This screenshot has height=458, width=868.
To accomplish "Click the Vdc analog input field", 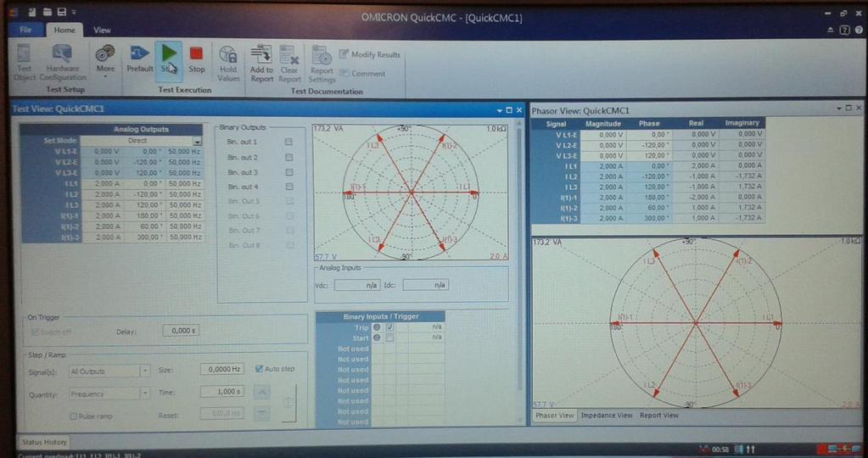I will pyautogui.click(x=357, y=285).
